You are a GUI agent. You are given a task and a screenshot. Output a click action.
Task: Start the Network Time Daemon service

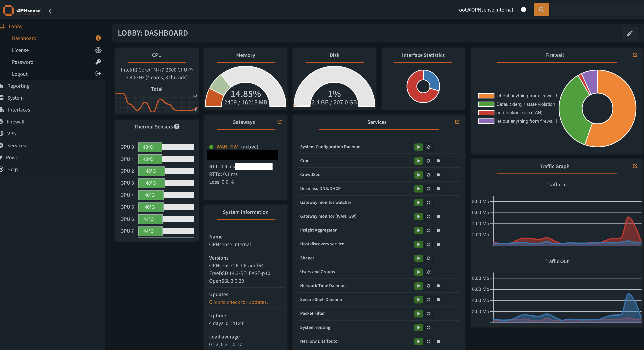click(418, 286)
